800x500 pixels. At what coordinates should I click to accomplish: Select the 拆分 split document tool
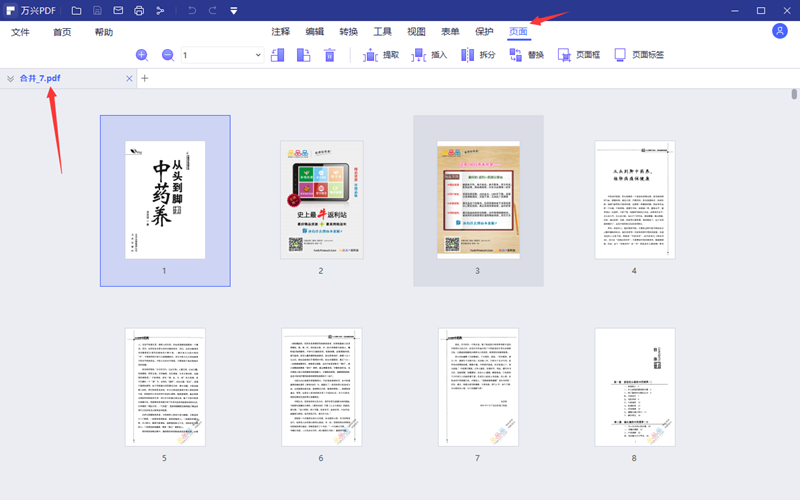(x=477, y=55)
